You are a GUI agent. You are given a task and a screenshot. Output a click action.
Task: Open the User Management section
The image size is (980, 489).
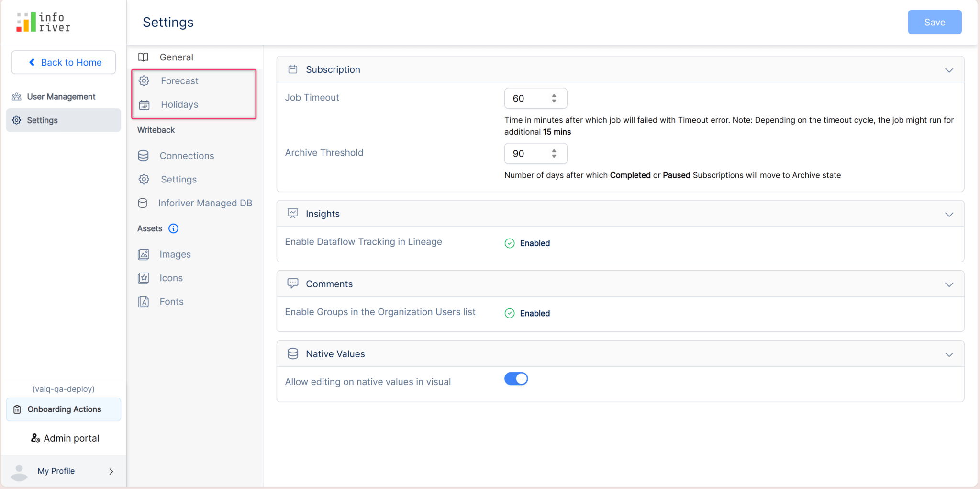[61, 96]
